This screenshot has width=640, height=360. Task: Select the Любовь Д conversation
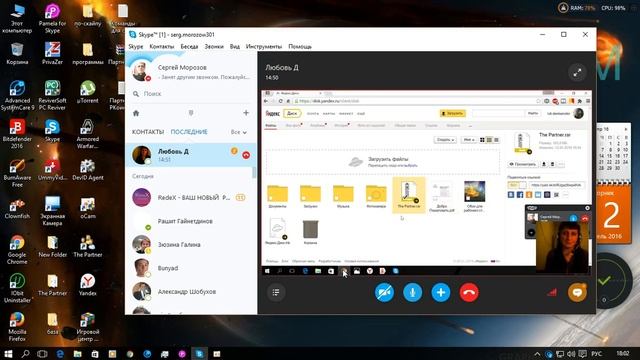191,155
